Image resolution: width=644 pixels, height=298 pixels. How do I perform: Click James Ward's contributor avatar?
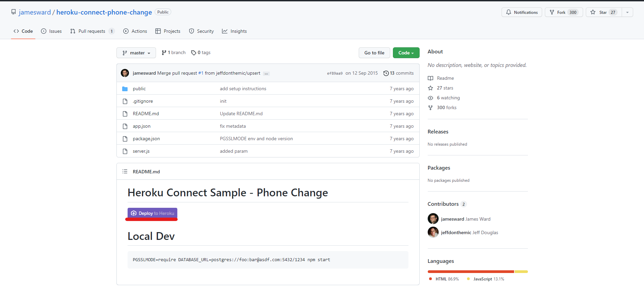[x=433, y=219]
